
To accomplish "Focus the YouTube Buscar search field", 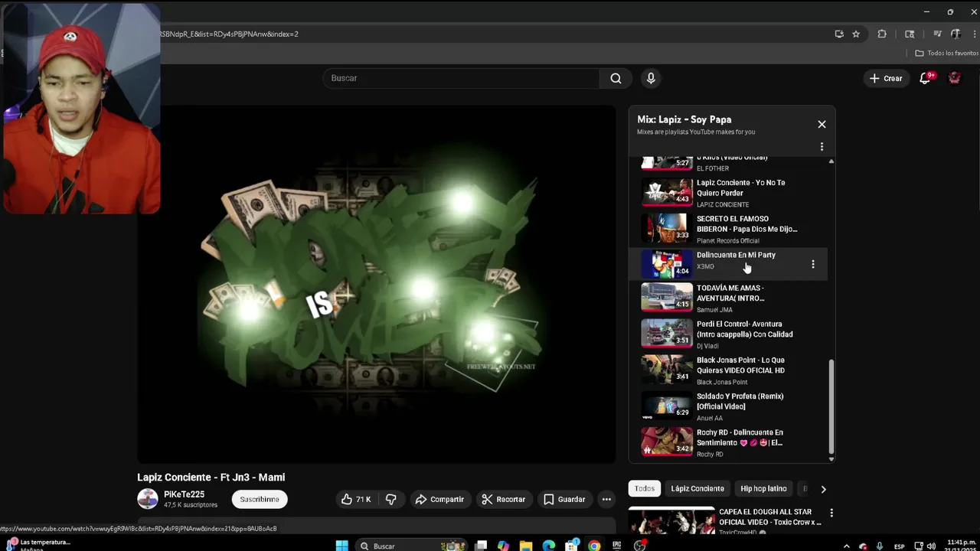I will [x=462, y=78].
